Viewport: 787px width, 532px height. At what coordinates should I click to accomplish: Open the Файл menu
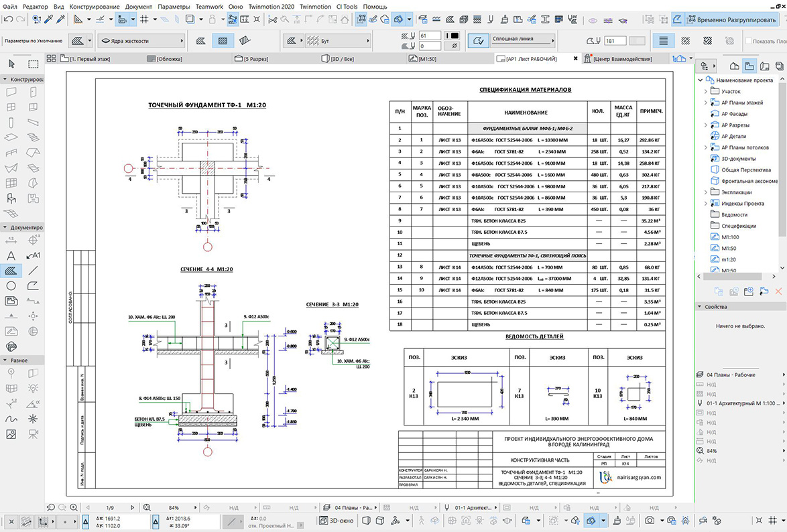10,7
